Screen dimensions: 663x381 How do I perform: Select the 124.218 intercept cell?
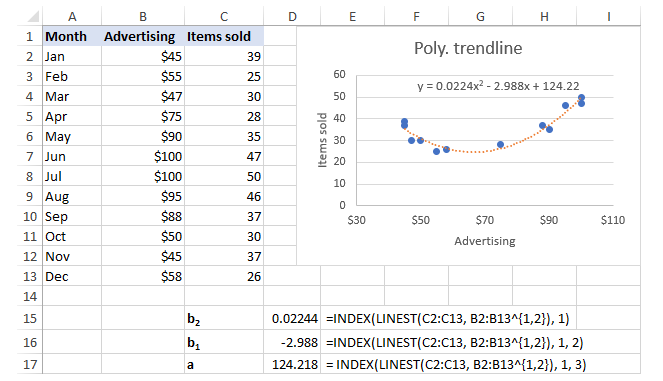[292, 364]
